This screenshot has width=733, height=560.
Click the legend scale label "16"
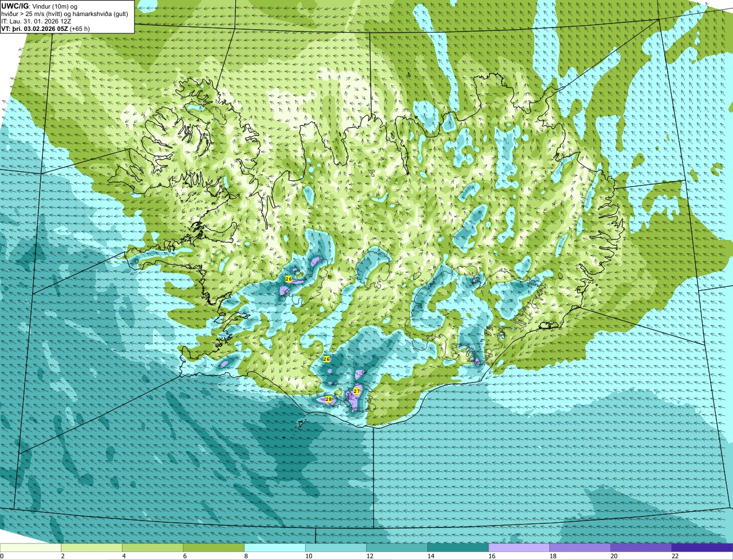[492, 556]
